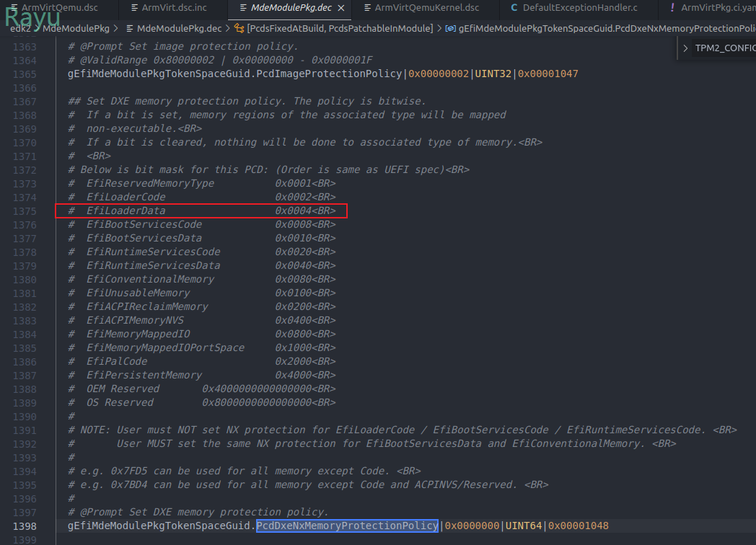Click line number 1398 in the gutter
This screenshot has height=545, width=756.
coord(25,526)
